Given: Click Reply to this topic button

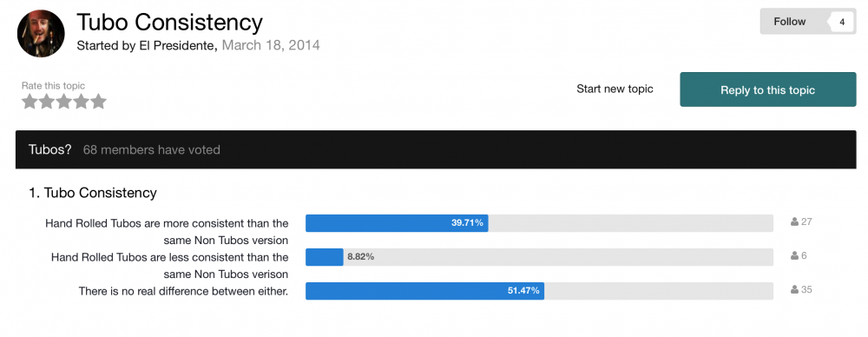Looking at the screenshot, I should click(x=768, y=89).
